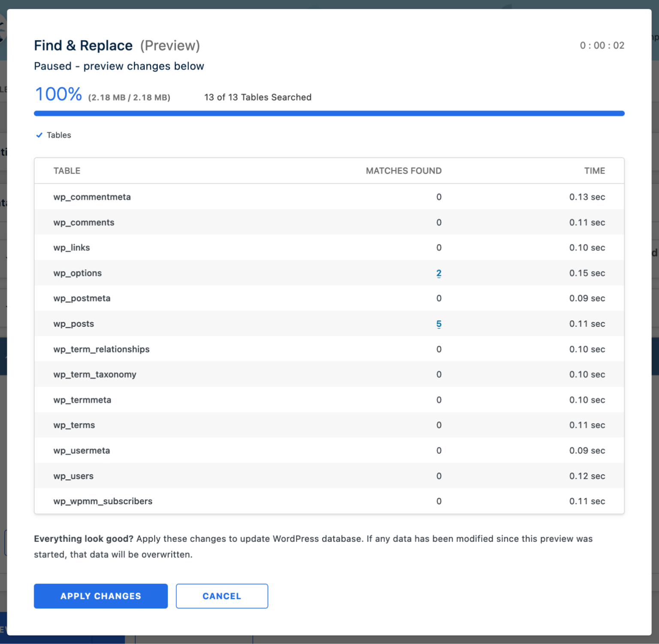Viewport: 659px width, 644px height.
Task: Open the 2 matches for wp_options
Action: click(x=438, y=273)
